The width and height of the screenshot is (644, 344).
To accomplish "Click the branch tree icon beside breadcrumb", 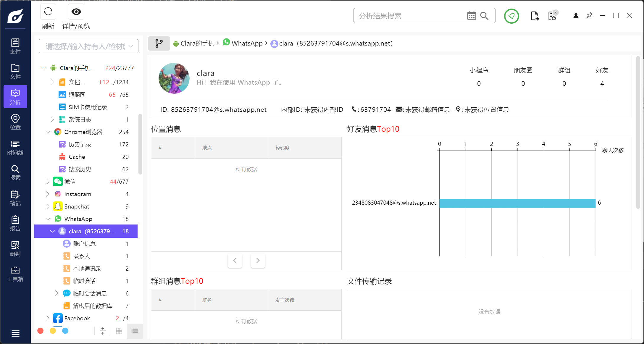I will tap(159, 43).
